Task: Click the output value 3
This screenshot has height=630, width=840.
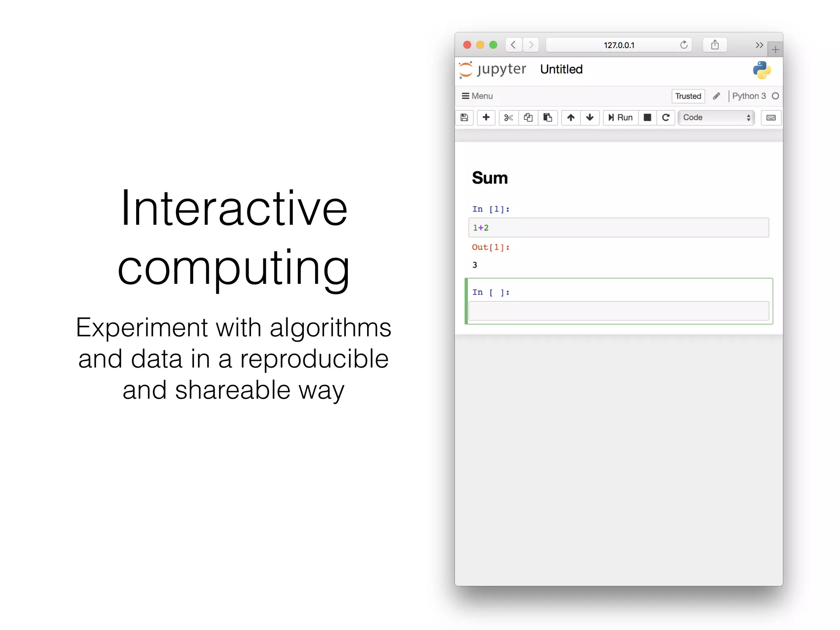Action: pyautogui.click(x=475, y=265)
